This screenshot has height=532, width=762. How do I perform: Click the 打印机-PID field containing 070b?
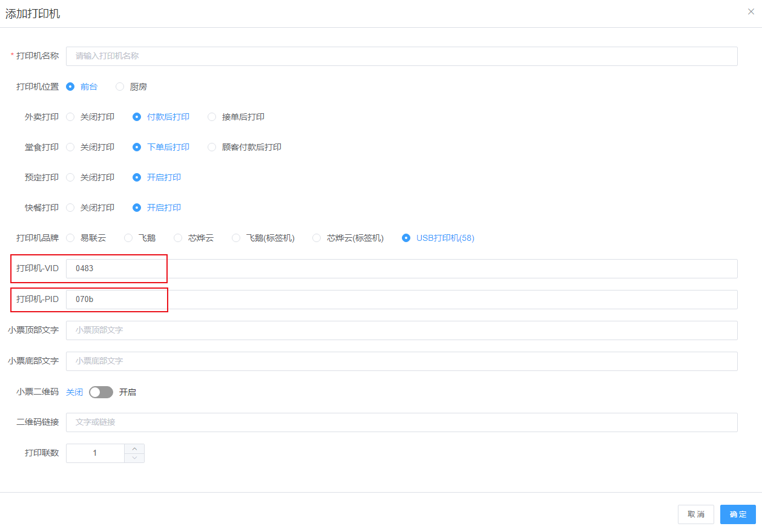[402, 300]
